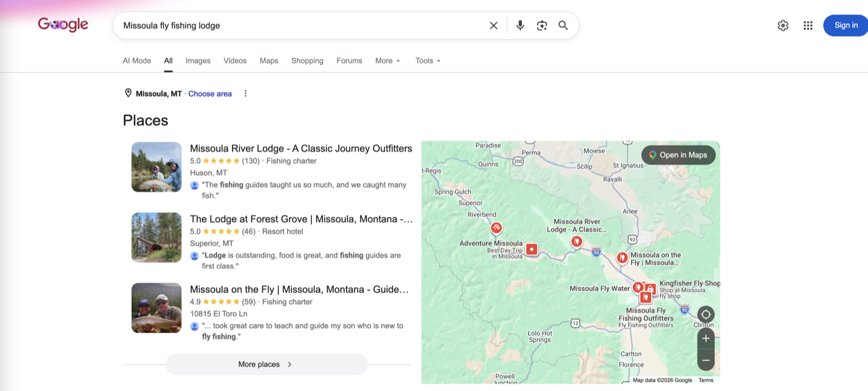Click the Choose area link
The image size is (868, 391).
point(210,94)
